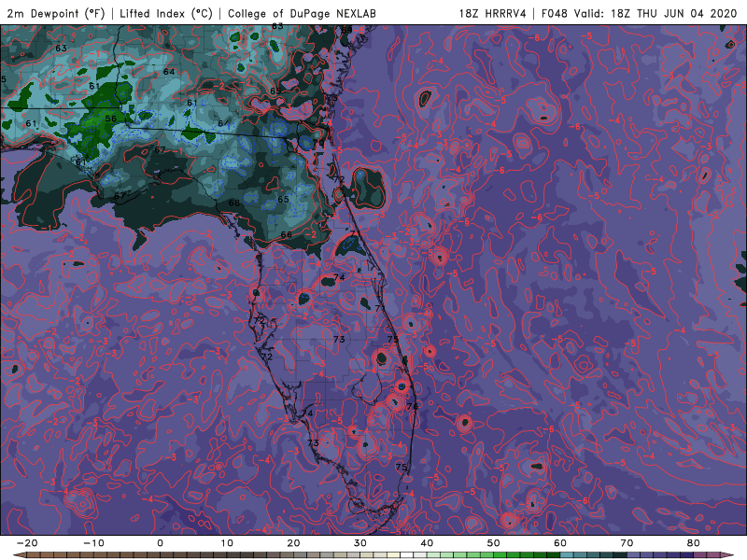Click the 56 dewpoint value on the map
This screenshot has width=747, height=560.
110,119
